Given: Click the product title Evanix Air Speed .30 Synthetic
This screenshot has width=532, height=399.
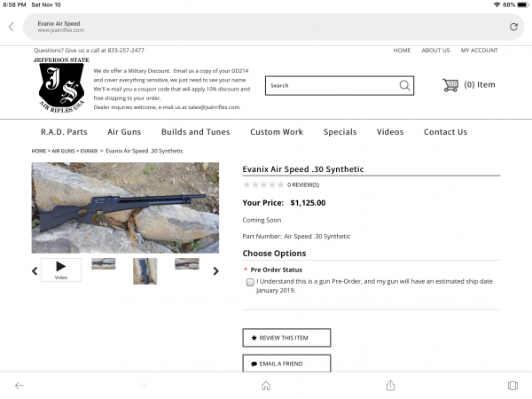Looking at the screenshot, I should (303, 169).
